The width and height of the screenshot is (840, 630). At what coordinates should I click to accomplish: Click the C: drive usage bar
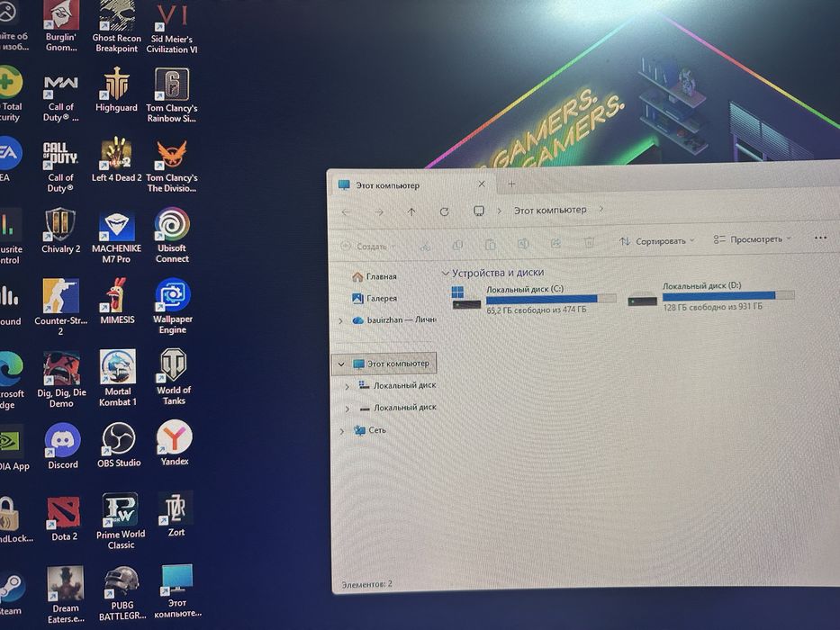click(x=551, y=299)
